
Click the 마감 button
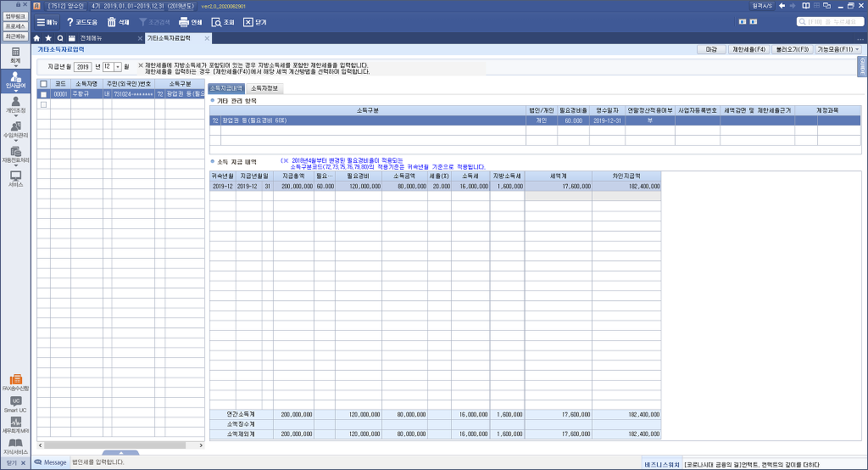coord(710,50)
